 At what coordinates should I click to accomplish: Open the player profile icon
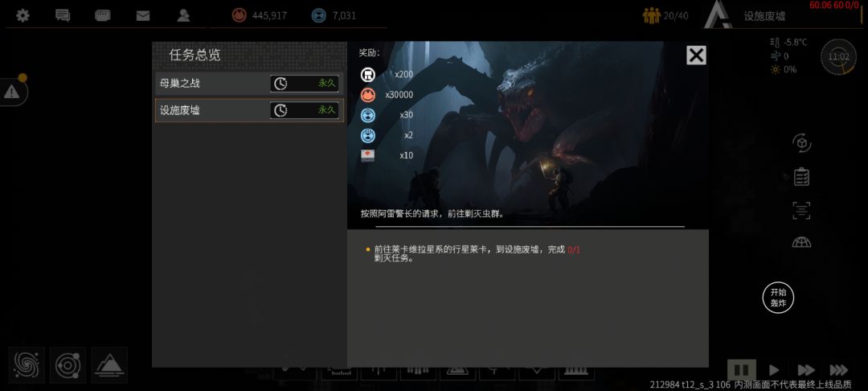pyautogui.click(x=183, y=15)
